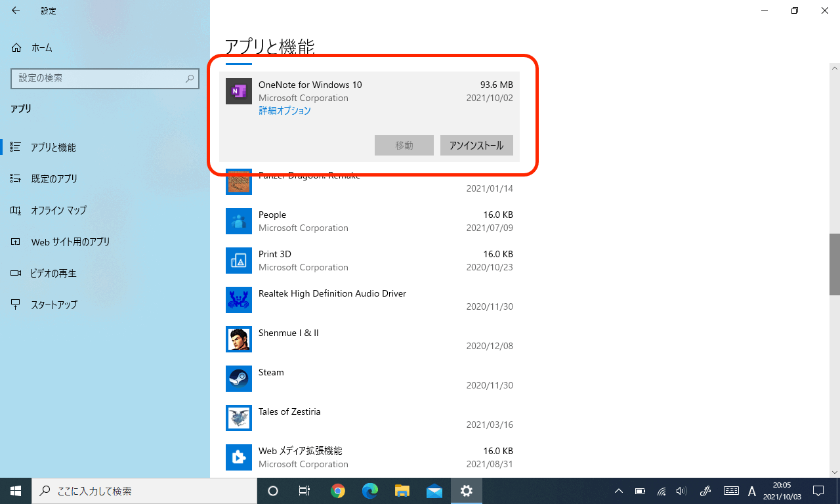Select the Web メディア拡張機能 icon

[239, 457]
